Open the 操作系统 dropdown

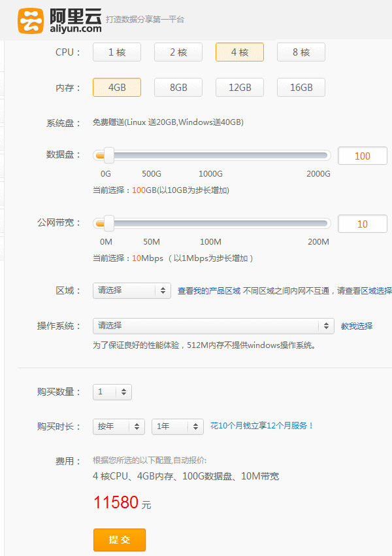coord(214,326)
